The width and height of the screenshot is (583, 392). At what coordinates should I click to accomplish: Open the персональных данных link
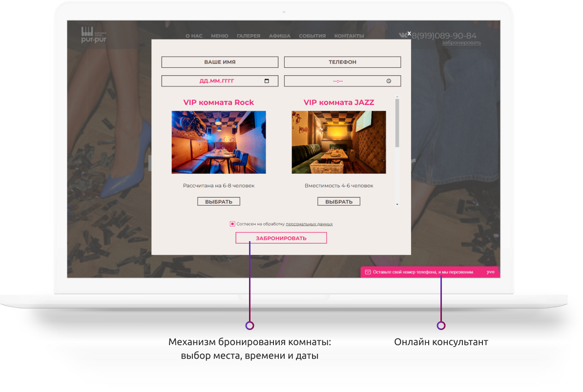[309, 224]
